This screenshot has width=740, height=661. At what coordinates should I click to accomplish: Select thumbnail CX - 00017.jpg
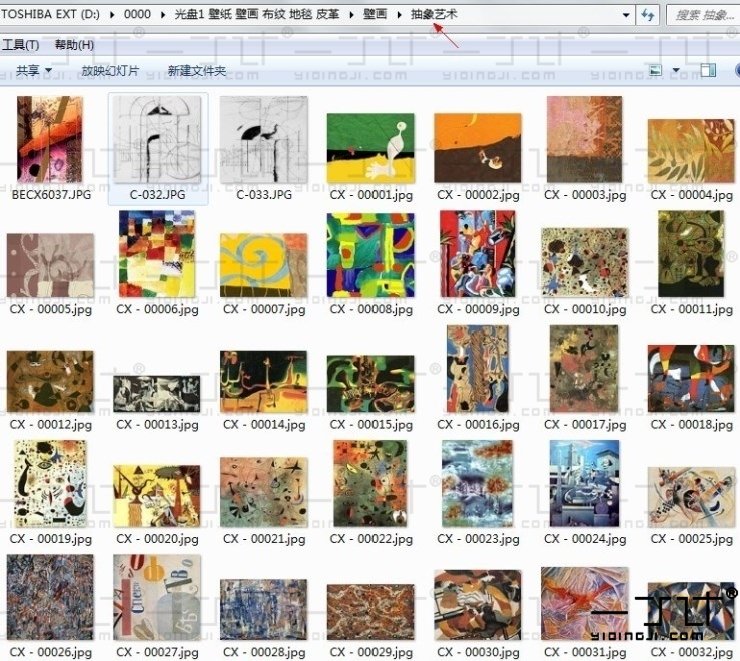tap(584, 368)
